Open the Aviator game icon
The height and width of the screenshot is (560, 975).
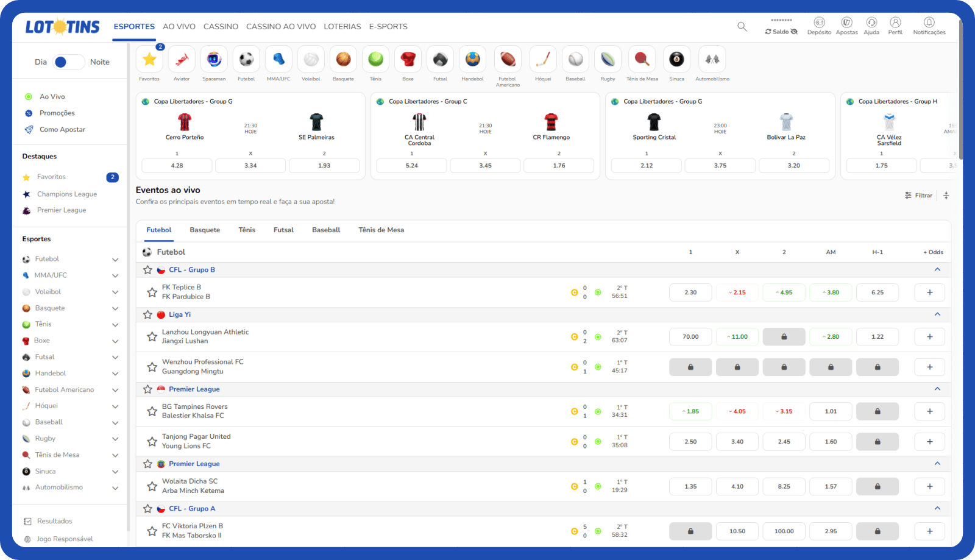pos(182,59)
